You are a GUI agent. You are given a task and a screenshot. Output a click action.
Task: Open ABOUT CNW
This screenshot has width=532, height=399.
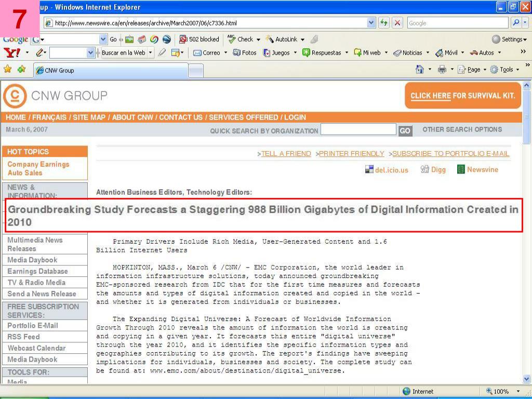(132, 117)
